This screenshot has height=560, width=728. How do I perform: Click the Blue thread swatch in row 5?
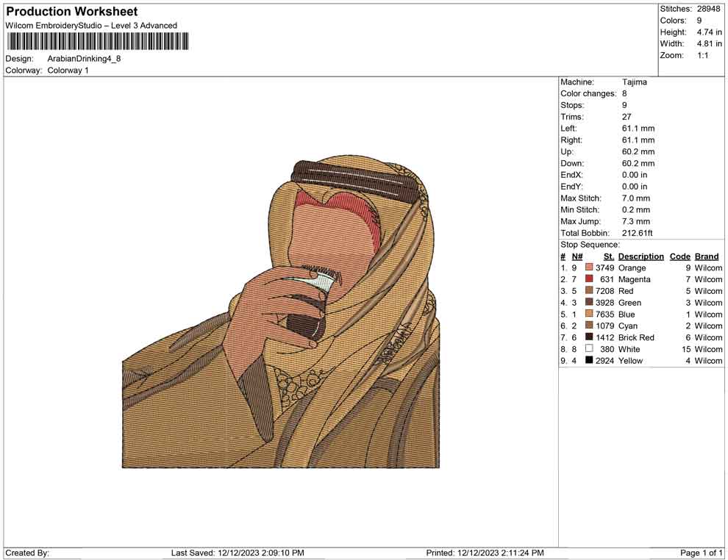pyautogui.click(x=589, y=314)
